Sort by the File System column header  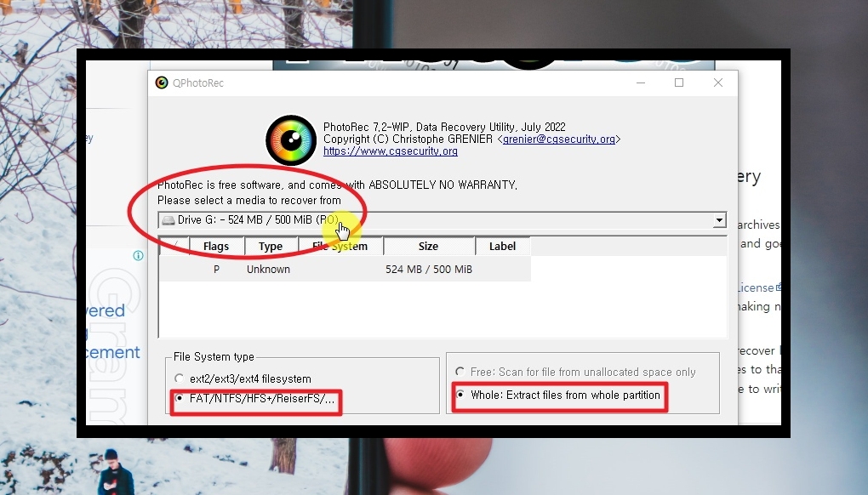(340, 246)
